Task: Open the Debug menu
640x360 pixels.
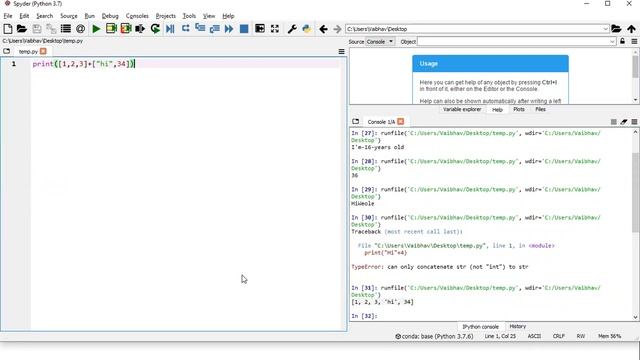Action: tap(110, 16)
